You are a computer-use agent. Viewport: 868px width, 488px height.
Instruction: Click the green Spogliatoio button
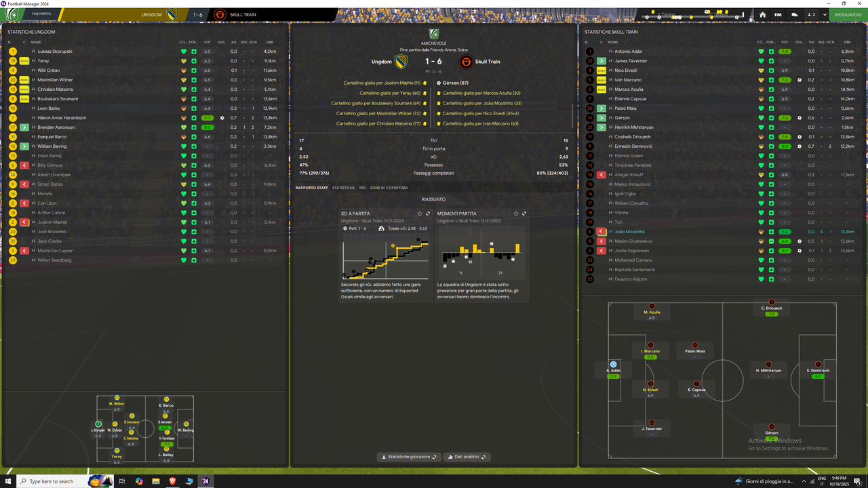848,14
